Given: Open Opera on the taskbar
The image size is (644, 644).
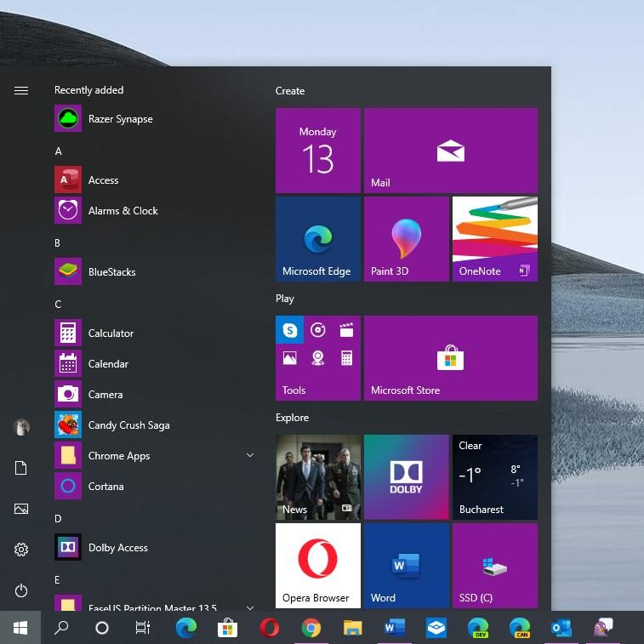Looking at the screenshot, I should point(270,628).
